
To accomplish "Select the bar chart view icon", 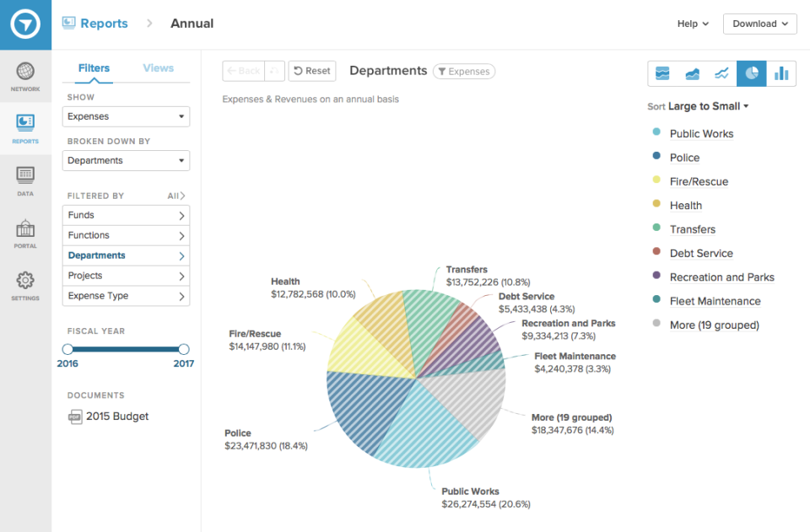I will (781, 73).
